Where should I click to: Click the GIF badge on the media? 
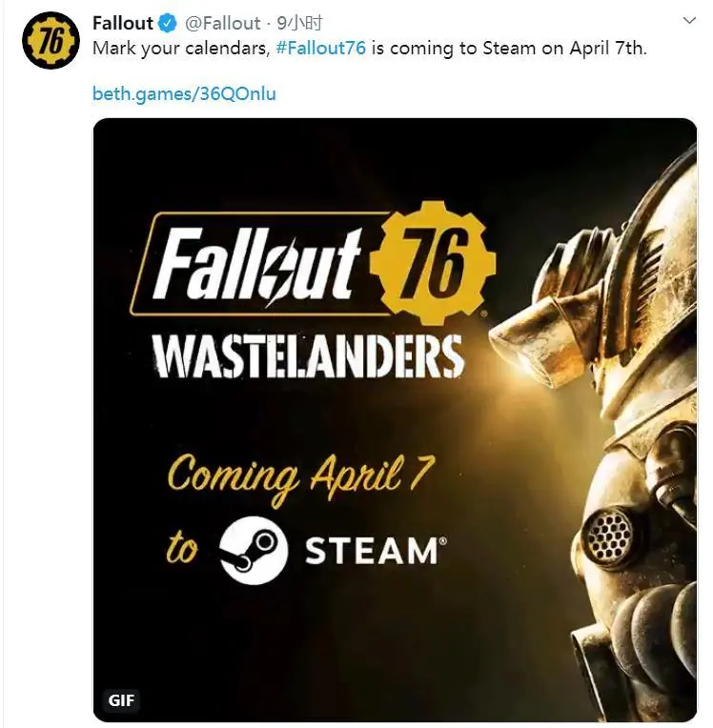121,699
